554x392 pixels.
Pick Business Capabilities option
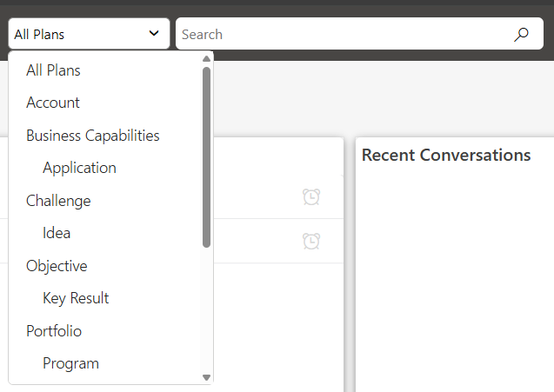click(93, 136)
